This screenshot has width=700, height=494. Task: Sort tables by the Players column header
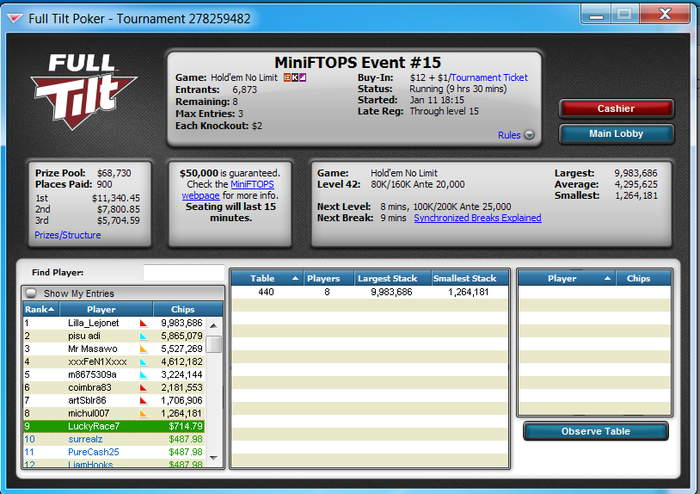[329, 278]
